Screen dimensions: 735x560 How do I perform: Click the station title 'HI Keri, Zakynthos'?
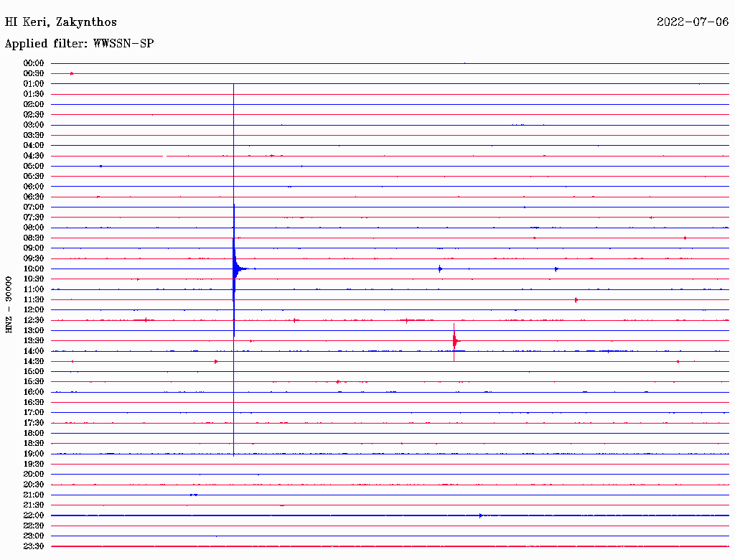click(x=61, y=22)
